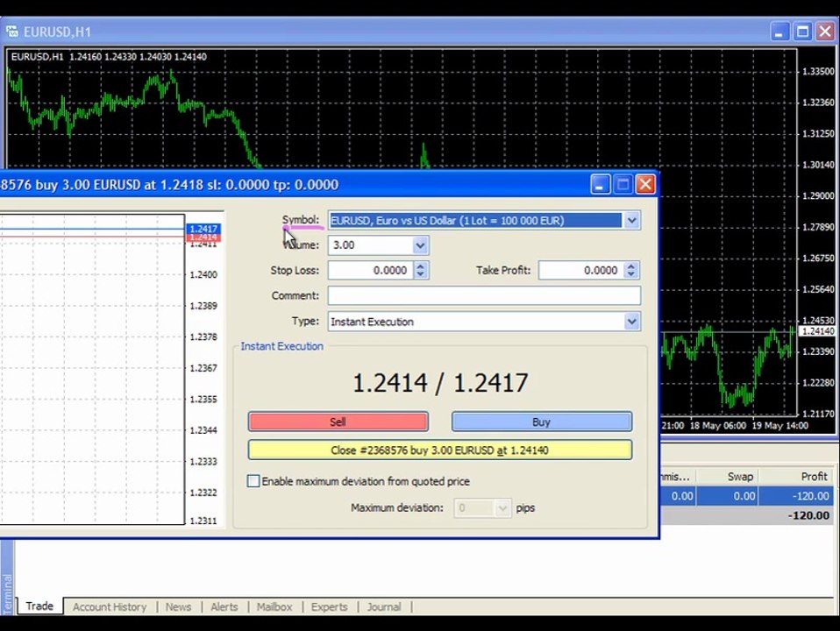Open the Account History tab
Screen dimensions: 840x631
coord(110,606)
